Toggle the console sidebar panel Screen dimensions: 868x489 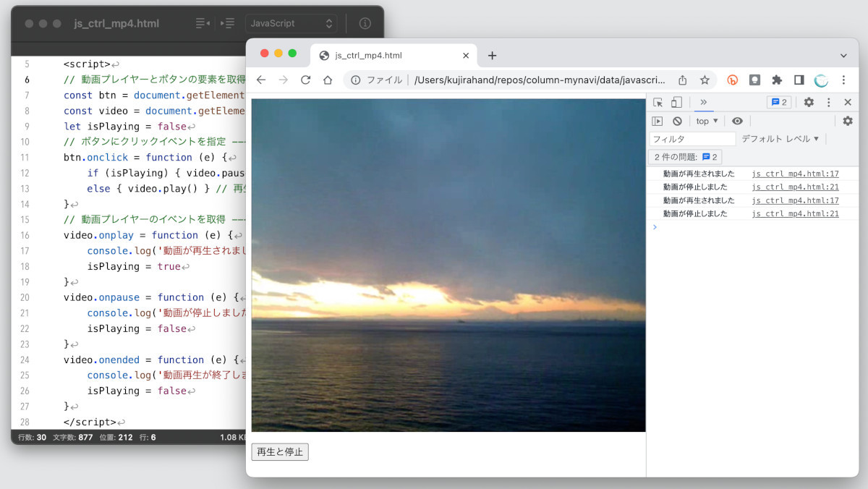coord(658,122)
